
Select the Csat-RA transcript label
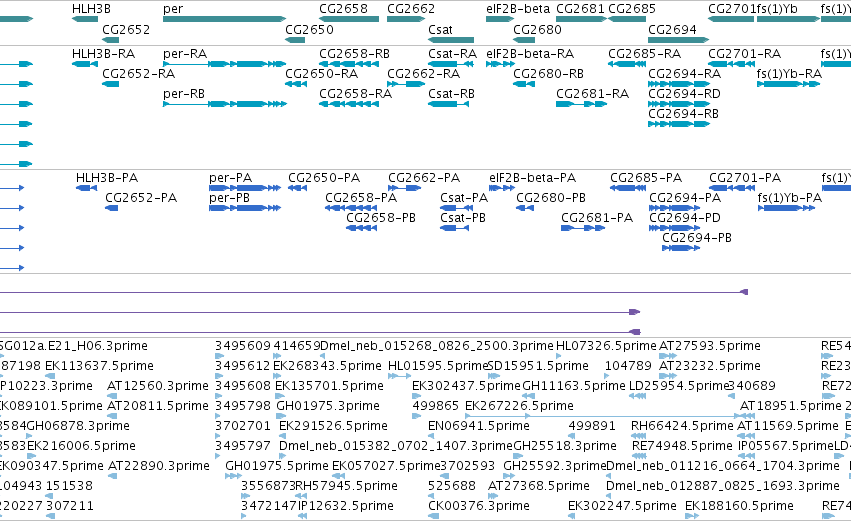(453, 54)
